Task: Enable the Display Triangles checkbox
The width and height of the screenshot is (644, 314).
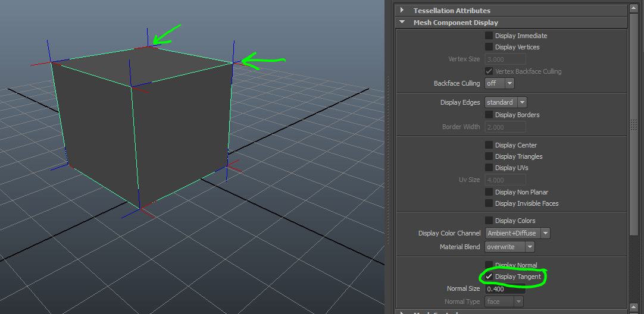Action: [489, 156]
